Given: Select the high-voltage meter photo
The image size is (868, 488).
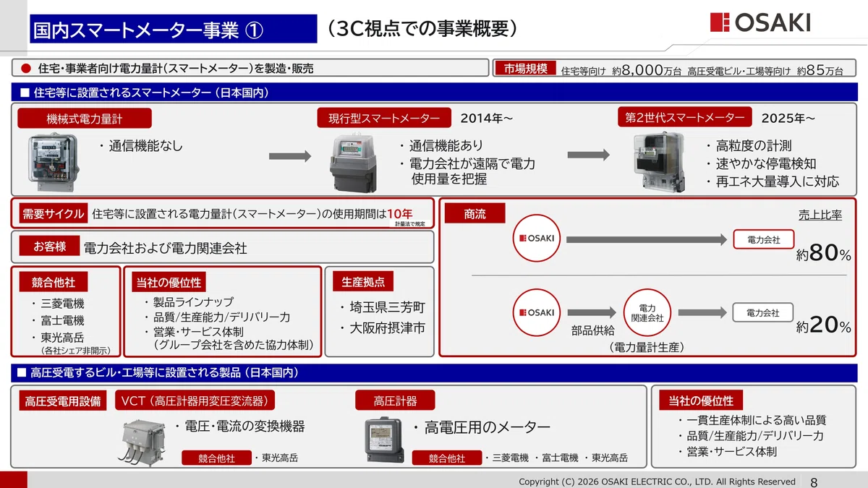Looking at the screenshot, I should coord(383,440).
